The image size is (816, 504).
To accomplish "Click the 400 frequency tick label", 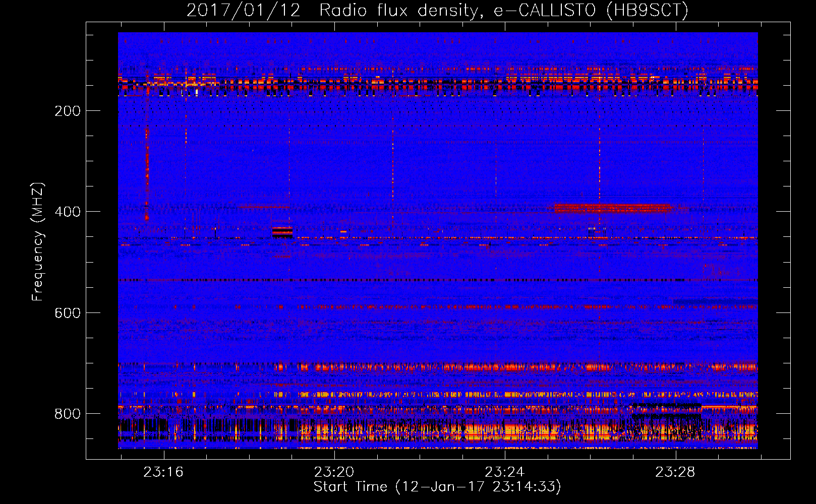I will (x=68, y=212).
